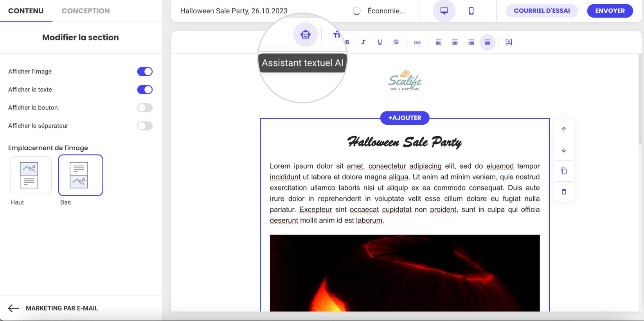Open the CONTENU tab
The image size is (644, 321).
26,11
